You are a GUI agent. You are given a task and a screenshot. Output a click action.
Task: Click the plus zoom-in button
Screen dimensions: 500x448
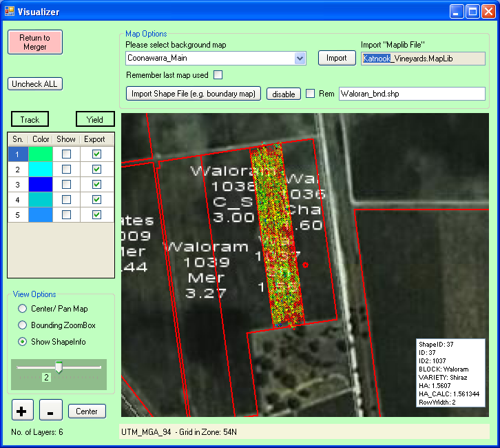pyautogui.click(x=23, y=411)
